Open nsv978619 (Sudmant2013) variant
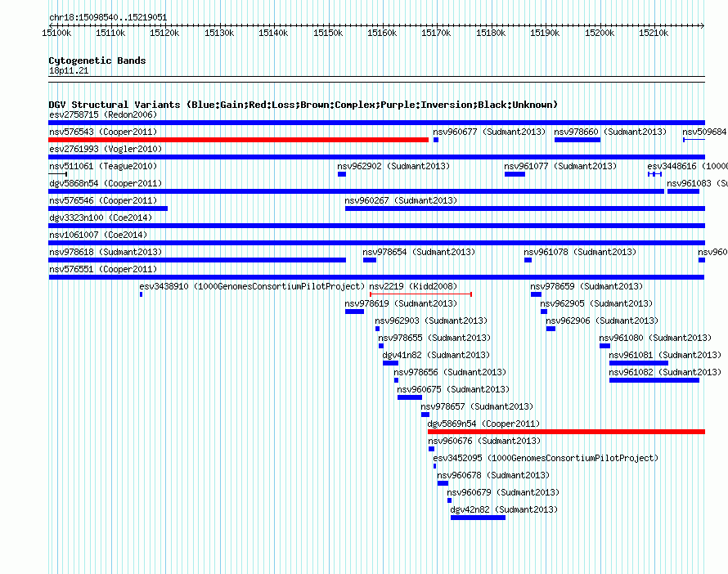 [x=401, y=303]
